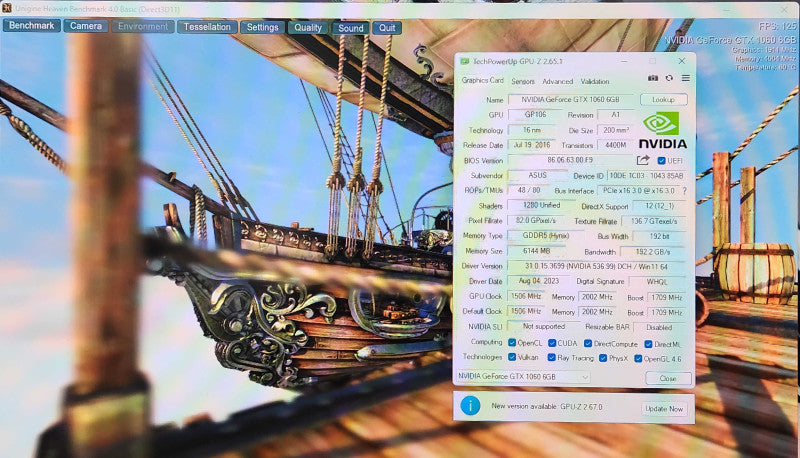Click the NVIDIA SLI Not supported value
This screenshot has height=458, width=800.
[x=543, y=326]
